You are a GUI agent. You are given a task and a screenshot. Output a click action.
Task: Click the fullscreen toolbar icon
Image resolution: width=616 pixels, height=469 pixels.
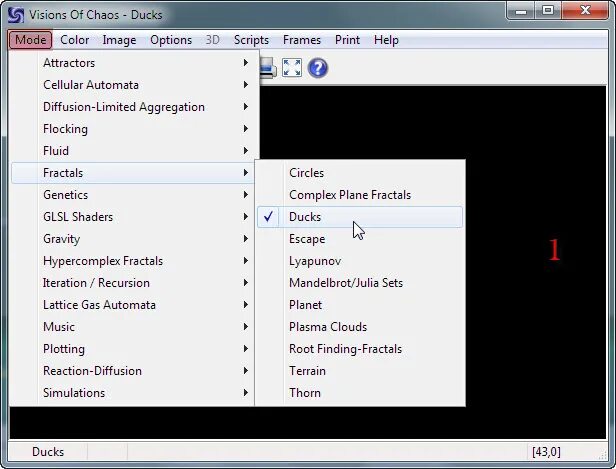(292, 68)
